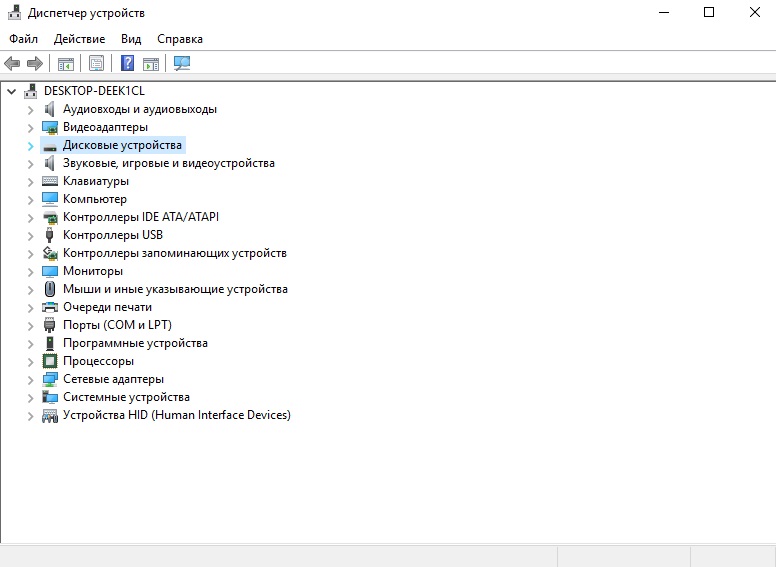Open the Вид menu
Screen dimensions: 776x567
point(131,39)
